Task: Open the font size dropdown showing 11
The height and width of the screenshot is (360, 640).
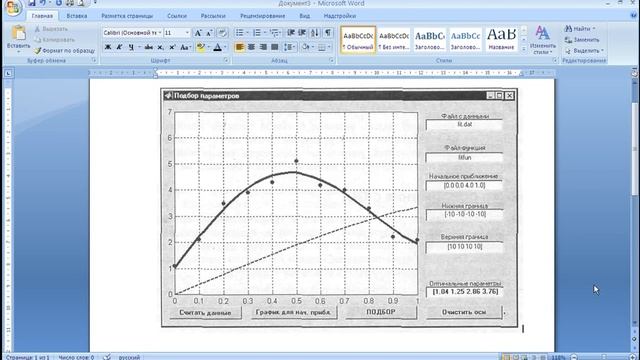Action: (x=187, y=33)
